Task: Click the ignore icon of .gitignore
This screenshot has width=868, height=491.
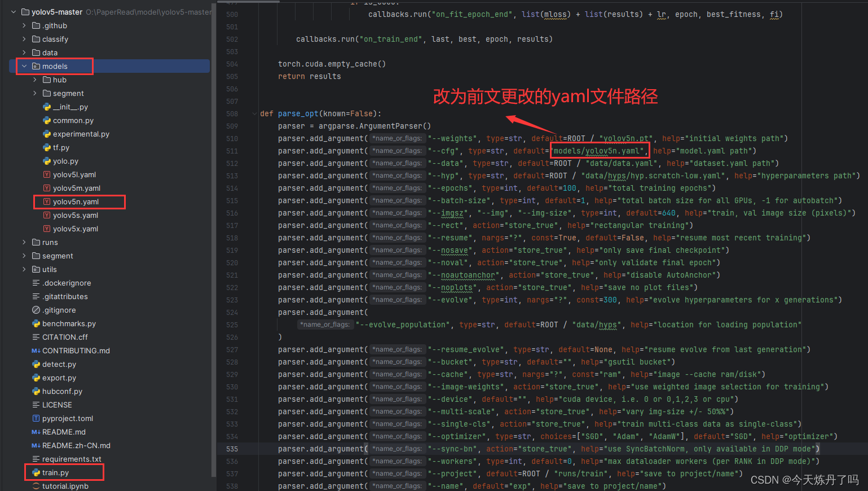Action: [36, 310]
